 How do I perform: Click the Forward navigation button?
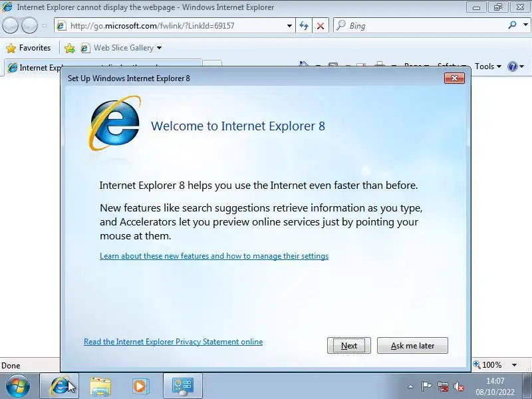point(29,26)
